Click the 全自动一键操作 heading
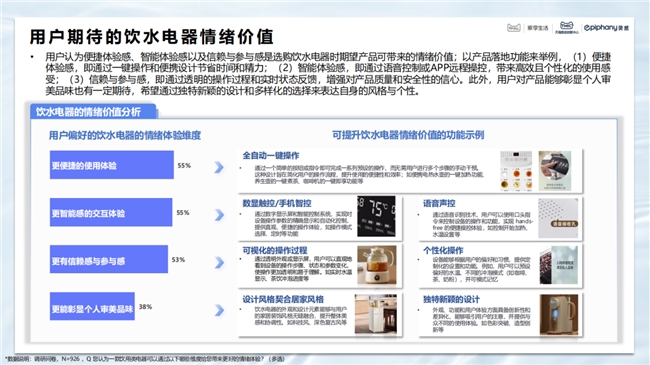Viewport: 650px width, 365px height. coord(271,156)
